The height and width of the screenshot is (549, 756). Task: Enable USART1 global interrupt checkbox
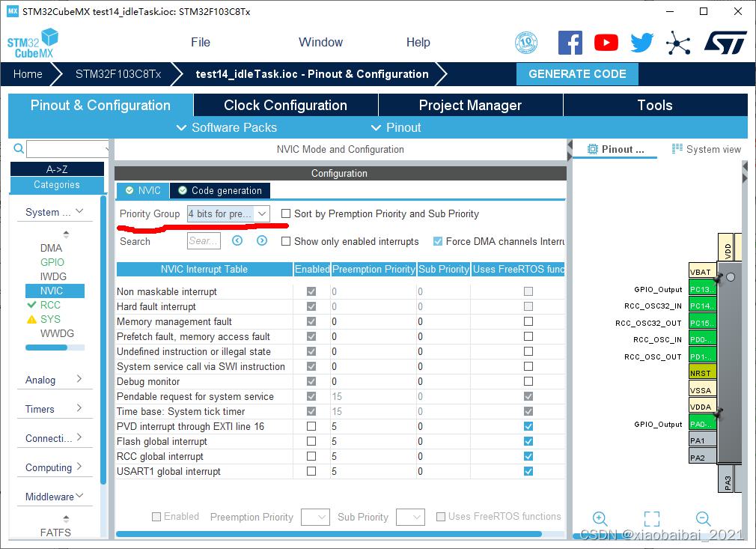(311, 471)
